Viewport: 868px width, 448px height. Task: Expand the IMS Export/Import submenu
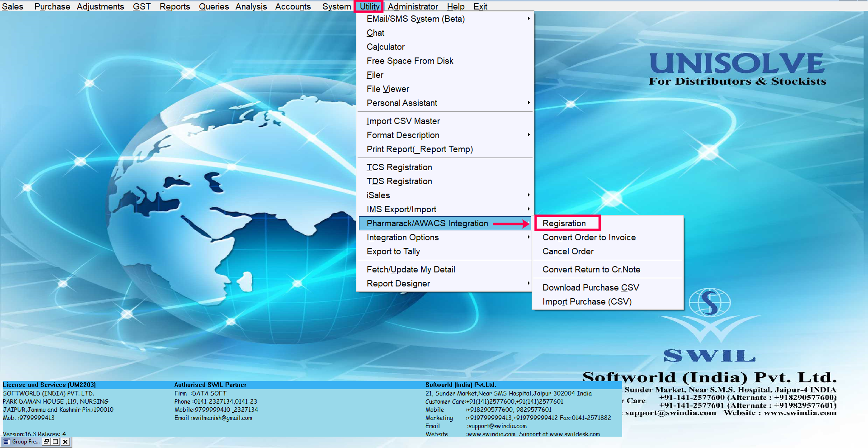coord(445,209)
